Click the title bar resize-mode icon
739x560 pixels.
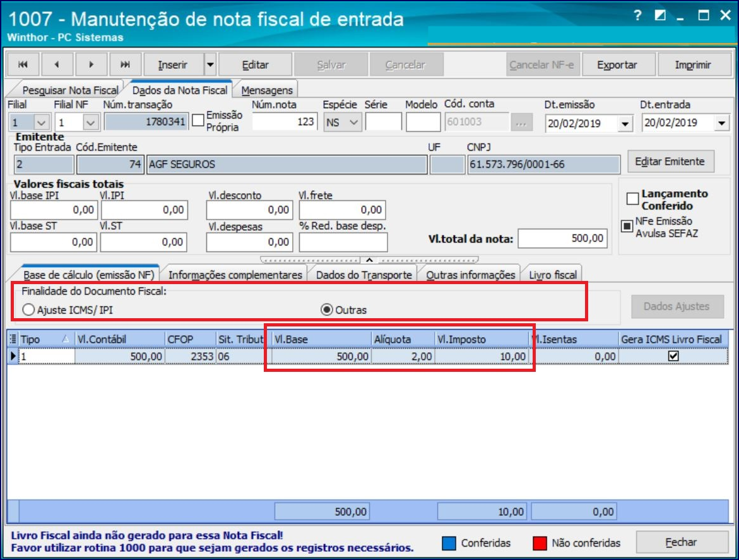[660, 16]
